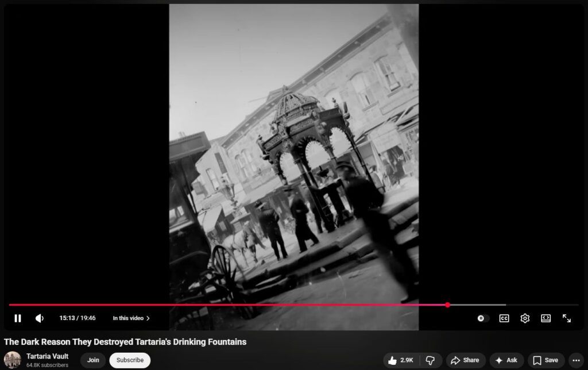This screenshot has height=370, width=588.
Task: Open the Ask AI feature
Action: pos(506,360)
